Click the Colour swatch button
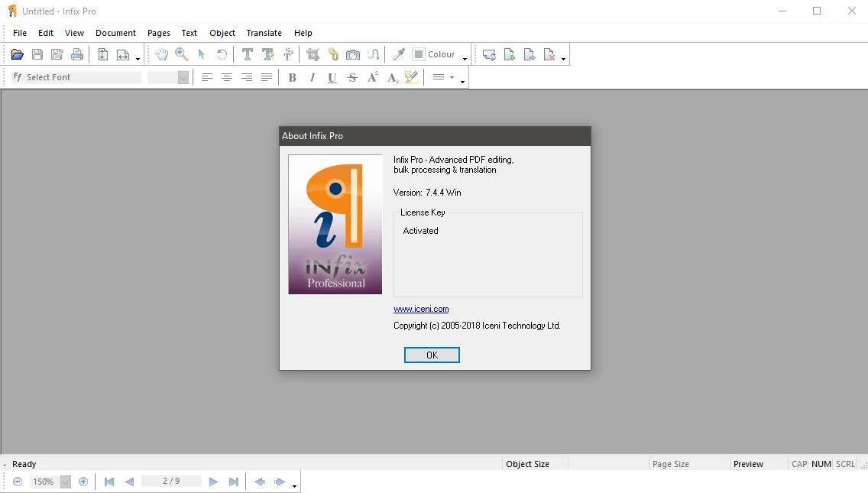868x493 pixels. point(435,54)
